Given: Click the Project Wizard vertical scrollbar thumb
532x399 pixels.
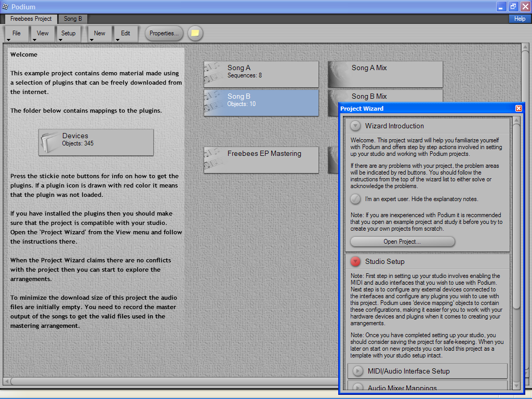Looking at the screenshot, I should [x=516, y=217].
